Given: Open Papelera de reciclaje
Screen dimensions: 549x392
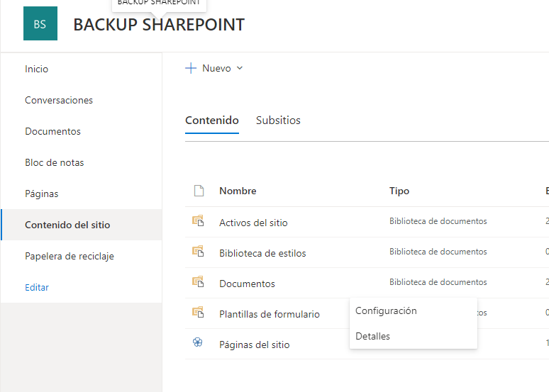Looking at the screenshot, I should tap(70, 256).
